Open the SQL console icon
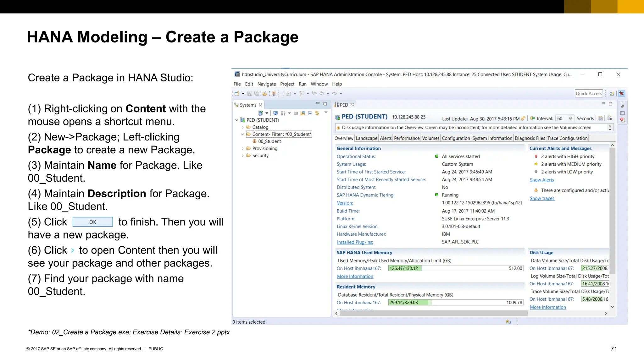 tap(296, 113)
